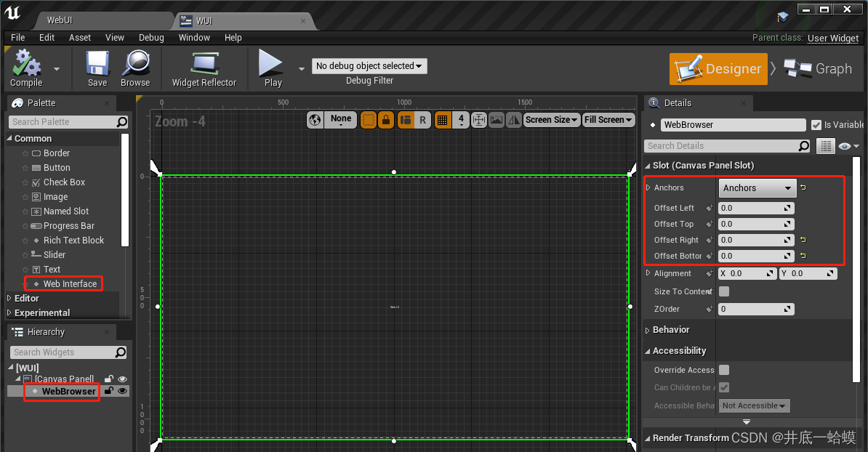Reset Offset Bottom to default arrow
868x452 pixels.
coord(803,256)
